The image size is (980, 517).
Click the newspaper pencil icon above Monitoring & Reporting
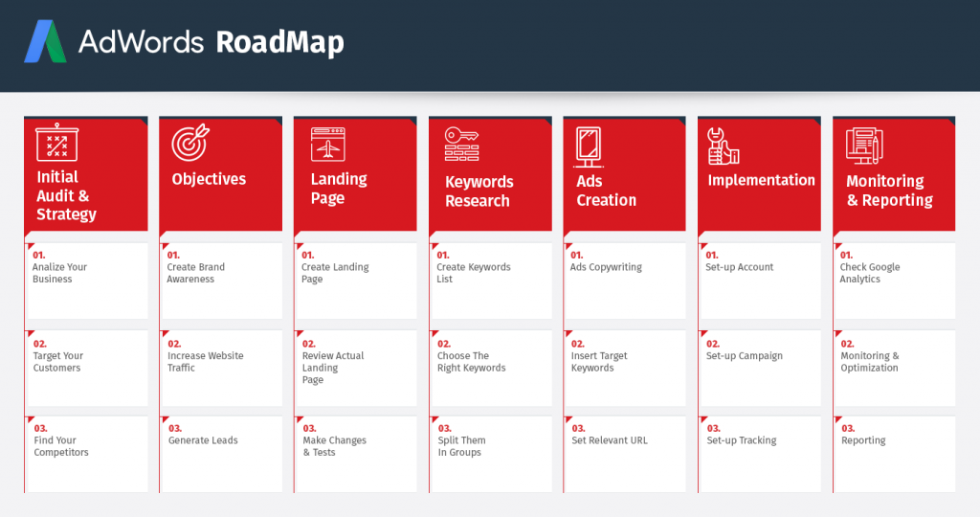coord(864,146)
